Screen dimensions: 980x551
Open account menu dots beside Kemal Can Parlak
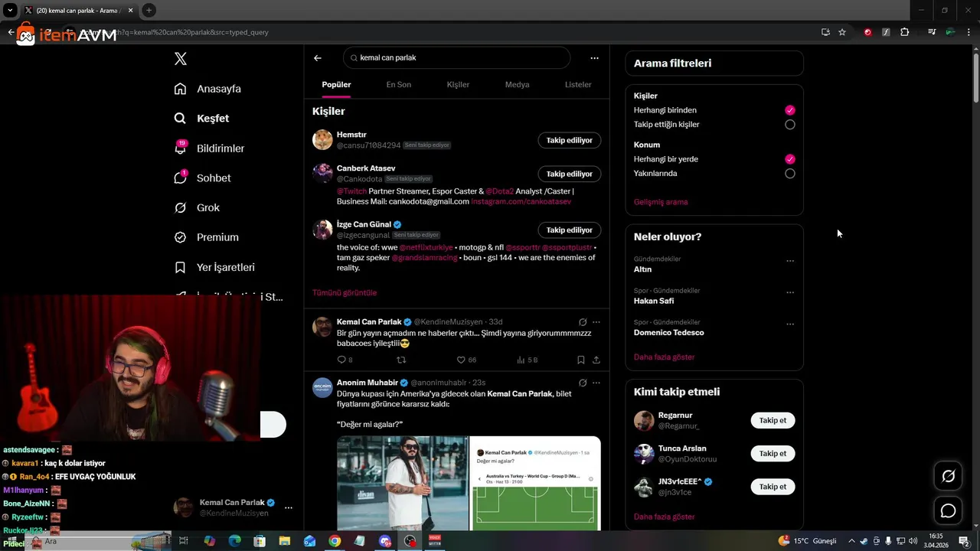coord(289,507)
